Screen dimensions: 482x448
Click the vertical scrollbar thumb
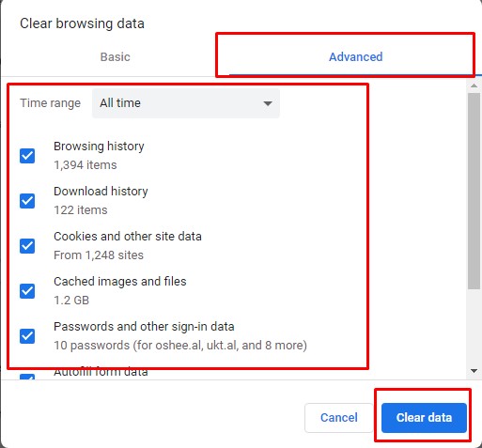coord(474,191)
